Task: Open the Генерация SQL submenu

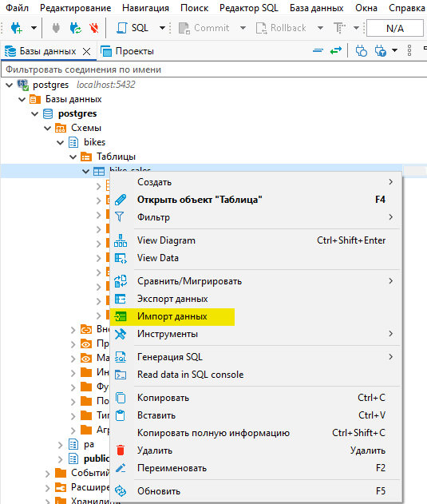Action: pyautogui.click(x=255, y=357)
